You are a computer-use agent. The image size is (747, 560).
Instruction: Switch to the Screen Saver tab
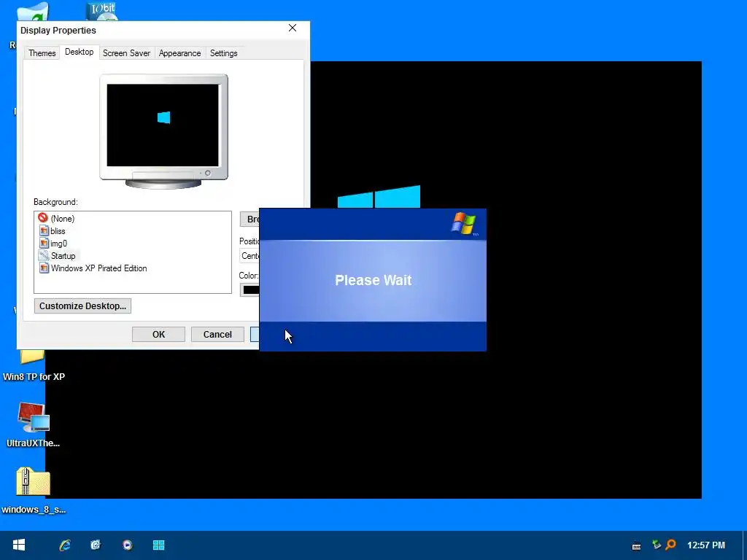126,53
